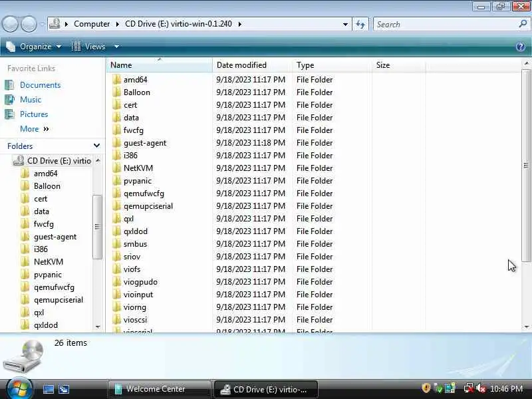The width and height of the screenshot is (532, 399).
Task: Select NetKVM in the folder tree
Action: click(48, 262)
